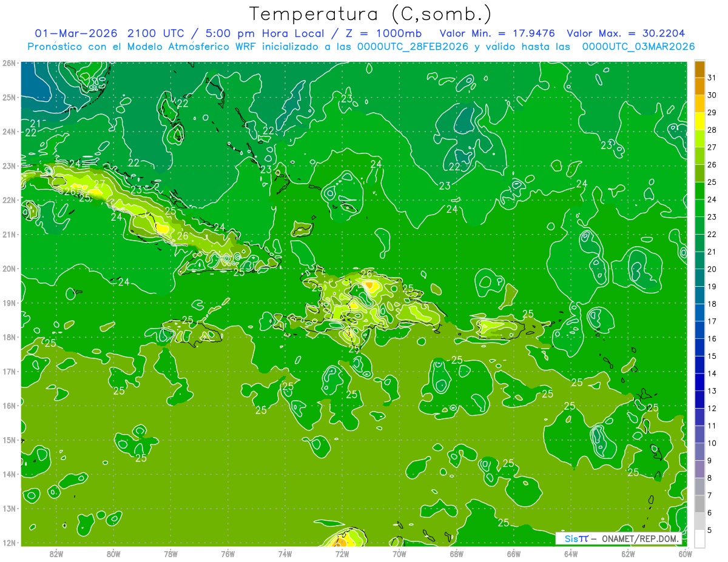Click the 60W longitude axis label
Screen dimensions: 728x562
pos(686,554)
